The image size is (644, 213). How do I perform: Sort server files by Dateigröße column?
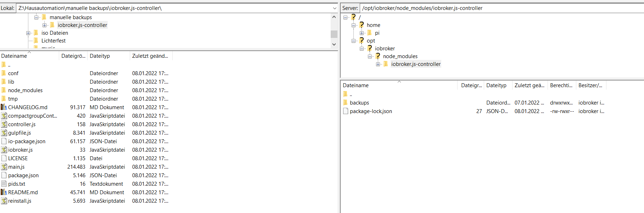coord(471,85)
